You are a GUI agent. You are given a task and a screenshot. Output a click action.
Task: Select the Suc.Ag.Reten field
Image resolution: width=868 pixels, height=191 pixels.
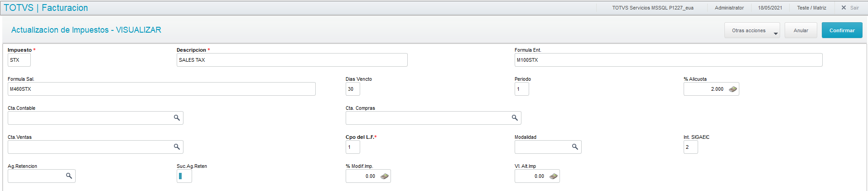pos(184,176)
